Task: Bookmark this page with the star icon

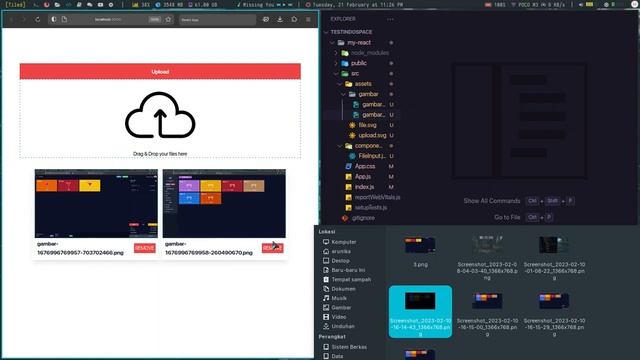Action: [168, 19]
